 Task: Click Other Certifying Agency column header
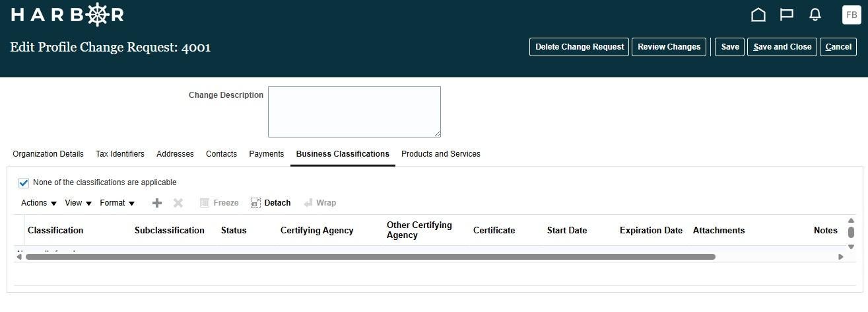coord(419,230)
